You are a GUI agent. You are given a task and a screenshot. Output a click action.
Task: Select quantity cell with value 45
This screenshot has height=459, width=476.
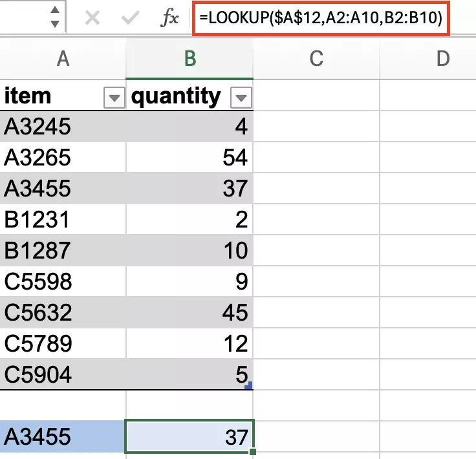coord(189,312)
